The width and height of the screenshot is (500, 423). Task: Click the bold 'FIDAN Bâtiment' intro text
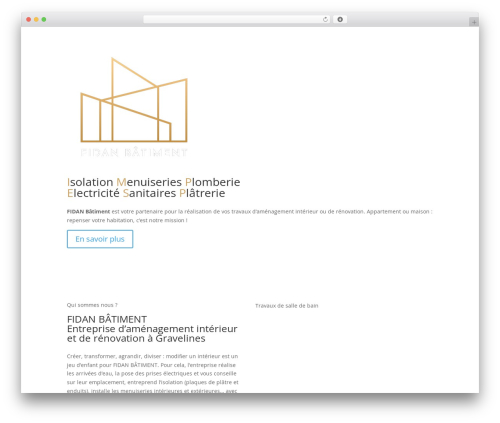[x=88, y=211]
